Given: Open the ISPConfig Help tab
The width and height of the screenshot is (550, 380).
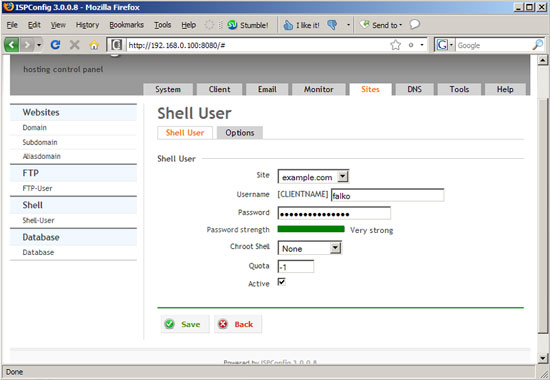Looking at the screenshot, I should 505,89.
